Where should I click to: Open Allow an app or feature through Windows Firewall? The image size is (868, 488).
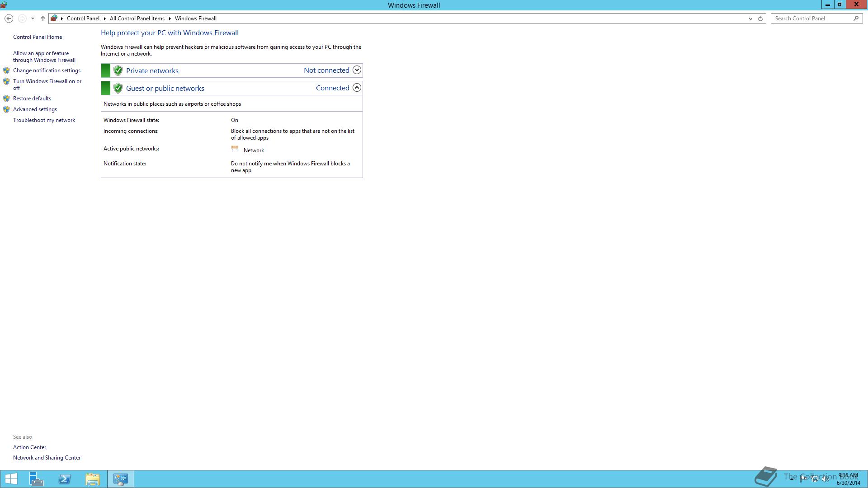(44, 56)
